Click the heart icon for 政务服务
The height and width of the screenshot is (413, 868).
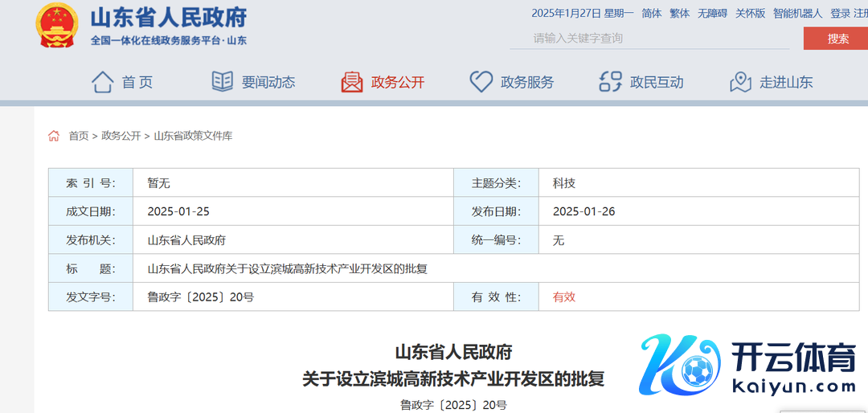[481, 82]
